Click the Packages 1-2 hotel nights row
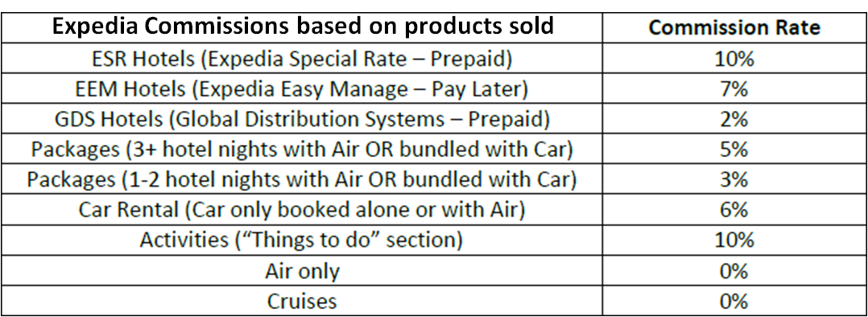Screen dimensions: 868x317 pyautogui.click(x=302, y=179)
